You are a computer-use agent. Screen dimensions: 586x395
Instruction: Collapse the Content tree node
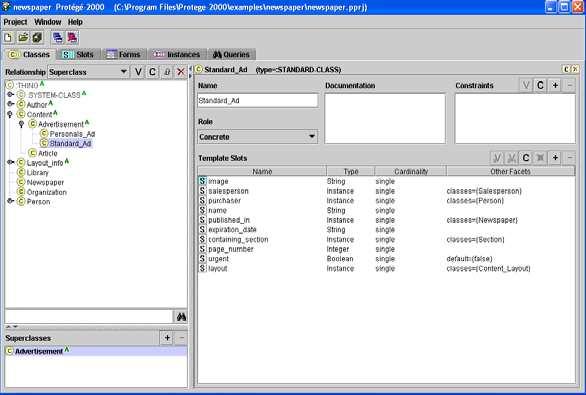point(10,114)
